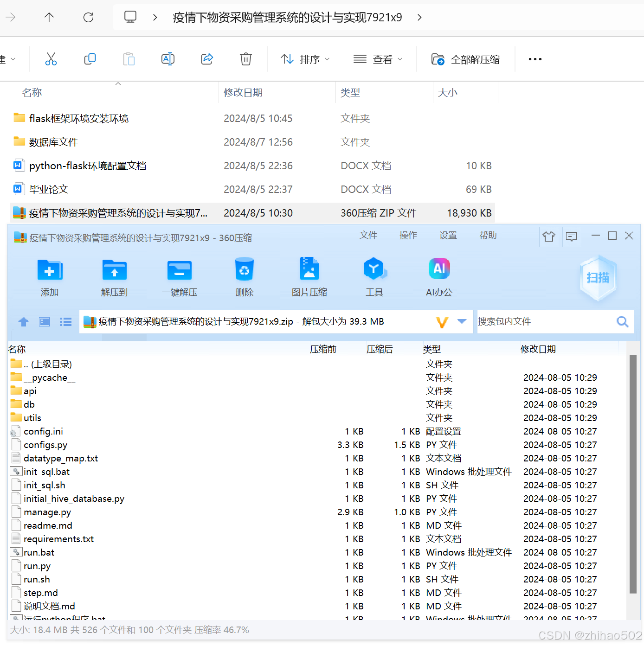Launch the AI办公 feature
Screen dimensions: 644x646
pos(439,277)
